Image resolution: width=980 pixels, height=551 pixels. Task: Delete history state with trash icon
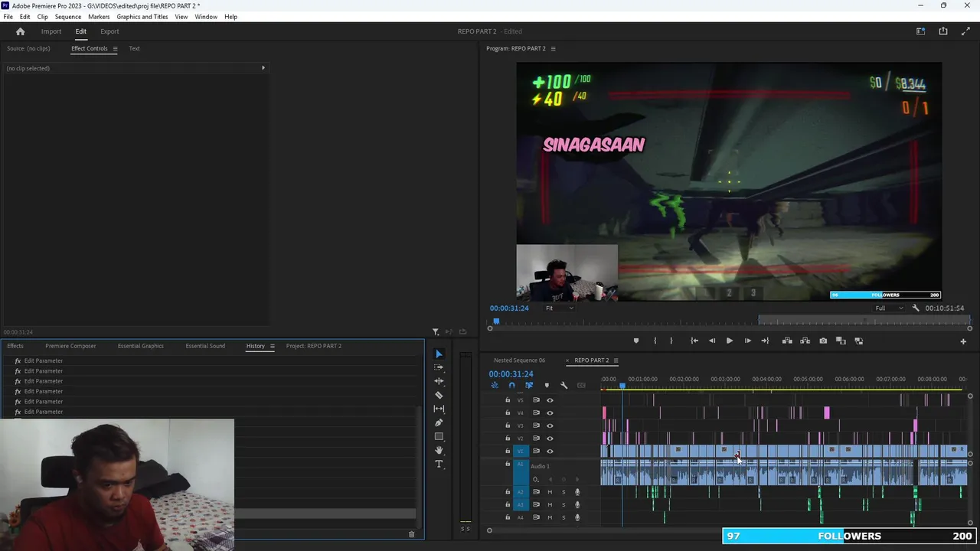(411, 534)
